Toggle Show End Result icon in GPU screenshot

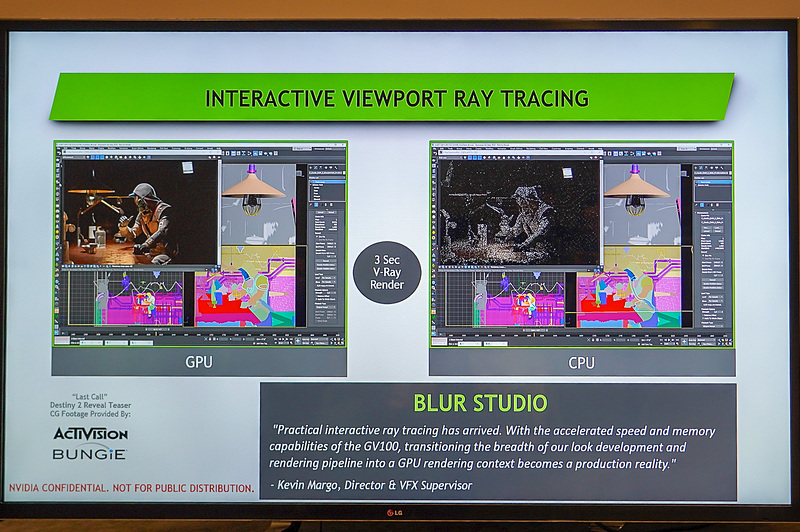click(316, 205)
